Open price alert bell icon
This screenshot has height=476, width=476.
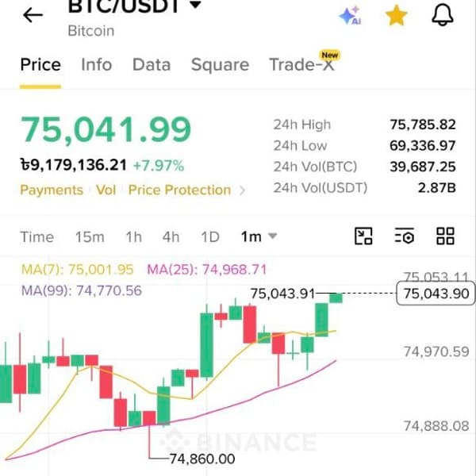pos(443,15)
